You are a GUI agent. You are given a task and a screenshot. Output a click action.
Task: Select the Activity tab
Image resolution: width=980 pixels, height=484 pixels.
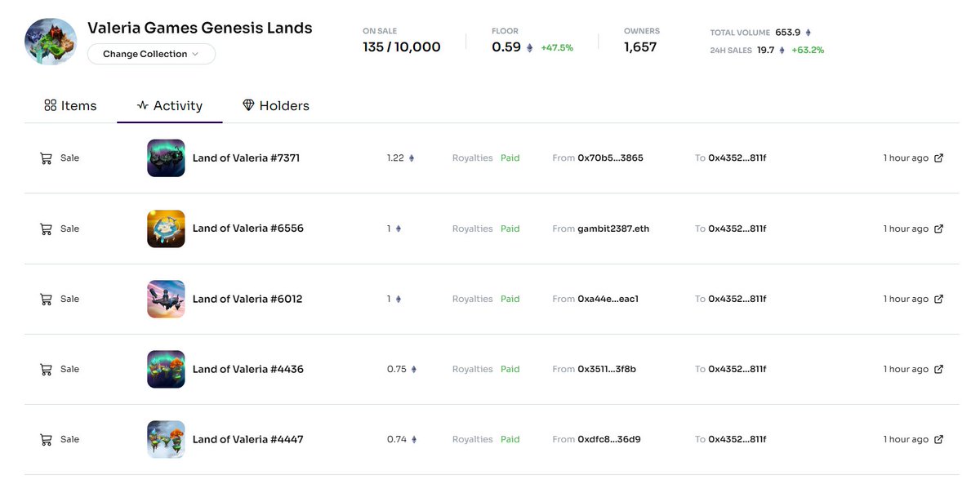coord(170,105)
